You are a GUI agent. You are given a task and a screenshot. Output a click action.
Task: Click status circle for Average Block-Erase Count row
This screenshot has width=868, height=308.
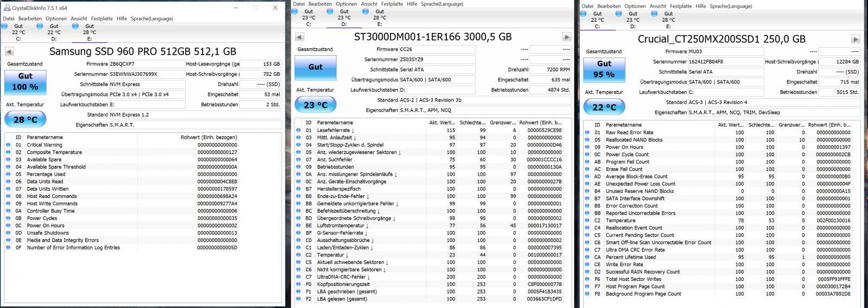[587, 176]
